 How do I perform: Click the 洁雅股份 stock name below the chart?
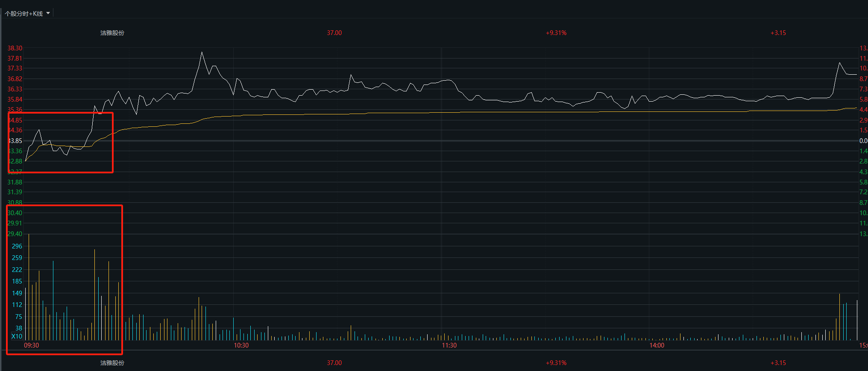pos(112,363)
